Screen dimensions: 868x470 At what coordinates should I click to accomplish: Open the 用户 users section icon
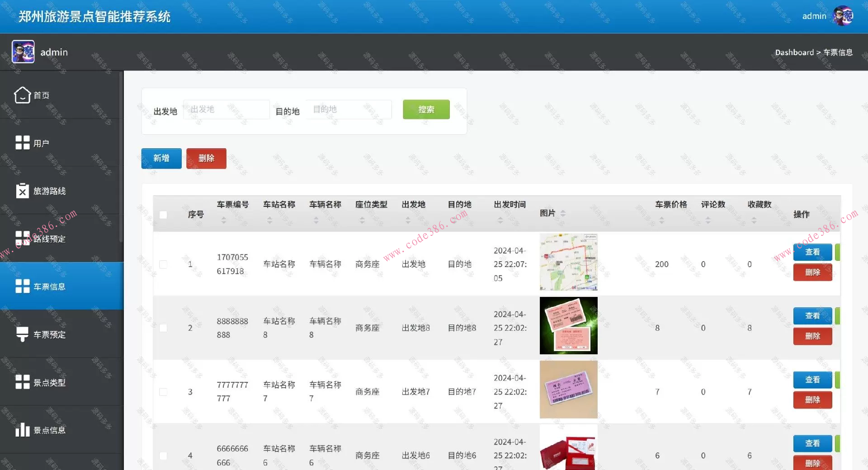22,143
